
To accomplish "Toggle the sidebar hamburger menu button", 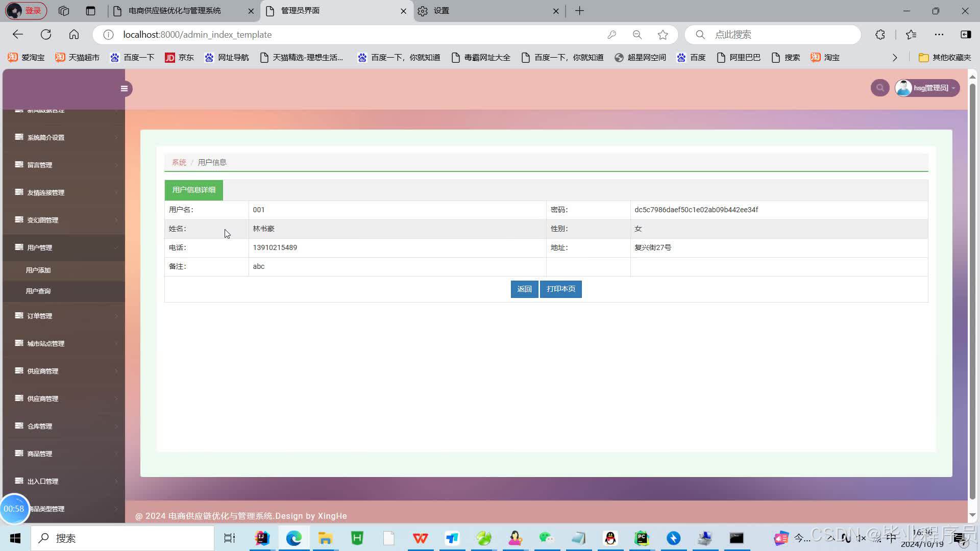I will tap(124, 89).
